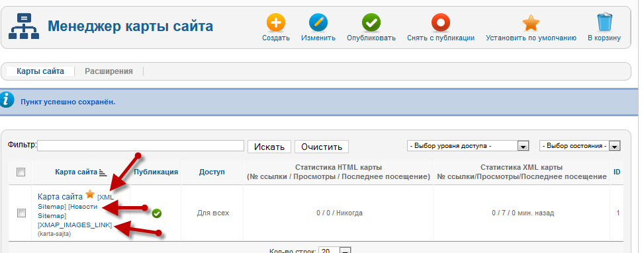Screen dimensions: 644x253
Task: Click the Статистика HTML карты header text
Action: tap(338, 167)
